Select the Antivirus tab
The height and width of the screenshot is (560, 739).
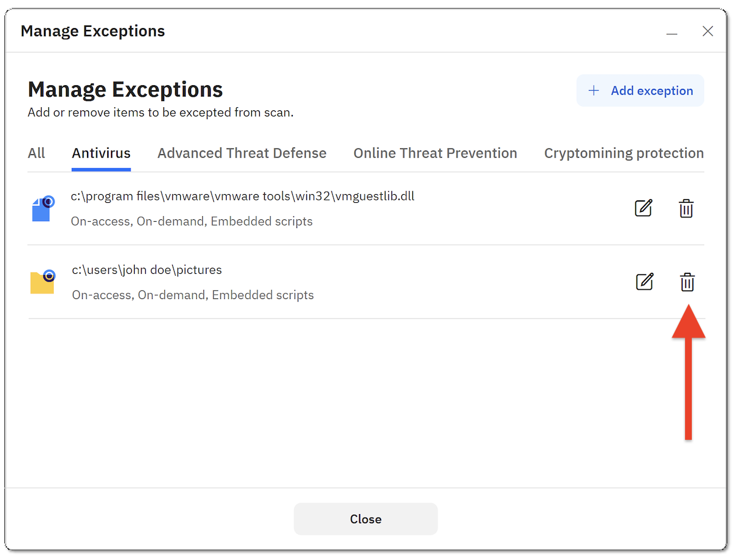pos(101,153)
